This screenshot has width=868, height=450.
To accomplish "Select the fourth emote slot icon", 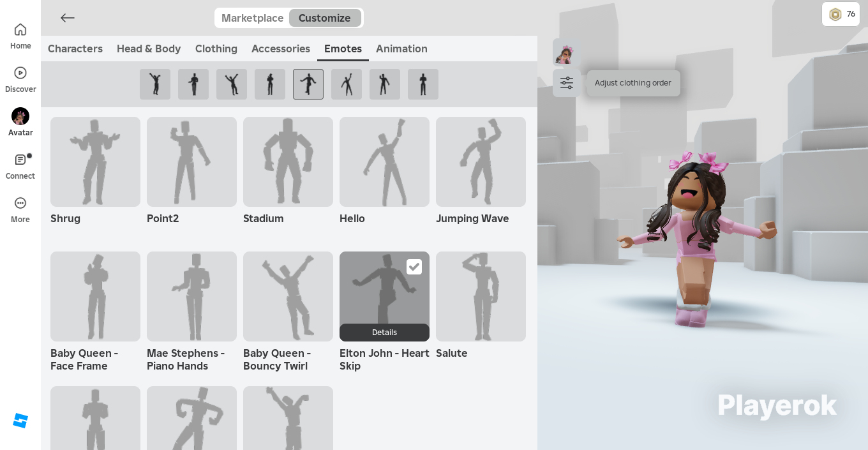I will tap(270, 84).
